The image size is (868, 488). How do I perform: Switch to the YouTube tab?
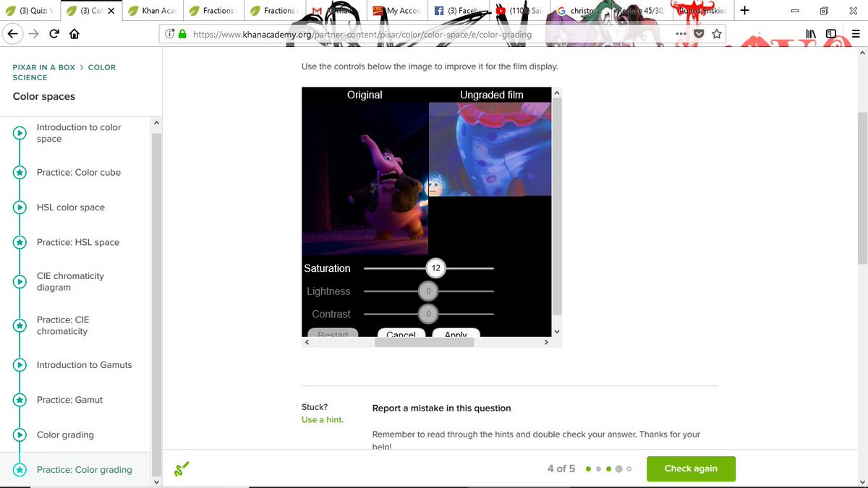tap(521, 11)
